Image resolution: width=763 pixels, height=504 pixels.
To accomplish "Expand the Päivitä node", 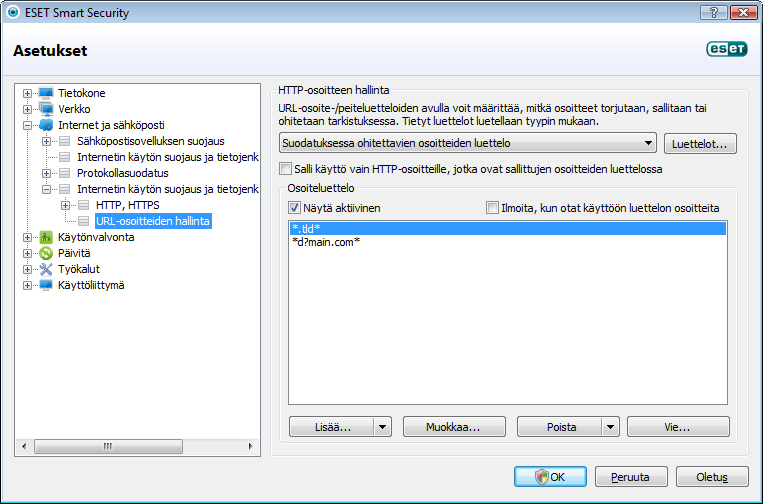I will (x=27, y=253).
